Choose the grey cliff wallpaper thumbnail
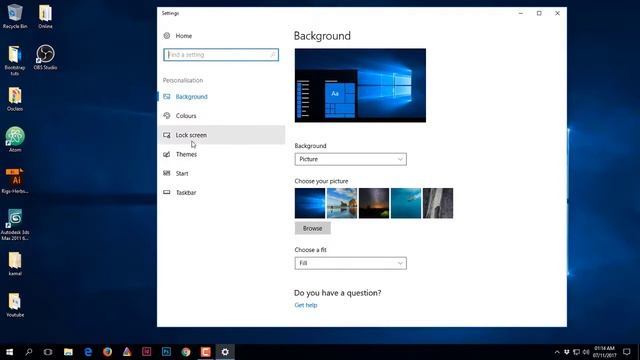The image size is (640, 360). 438,203
